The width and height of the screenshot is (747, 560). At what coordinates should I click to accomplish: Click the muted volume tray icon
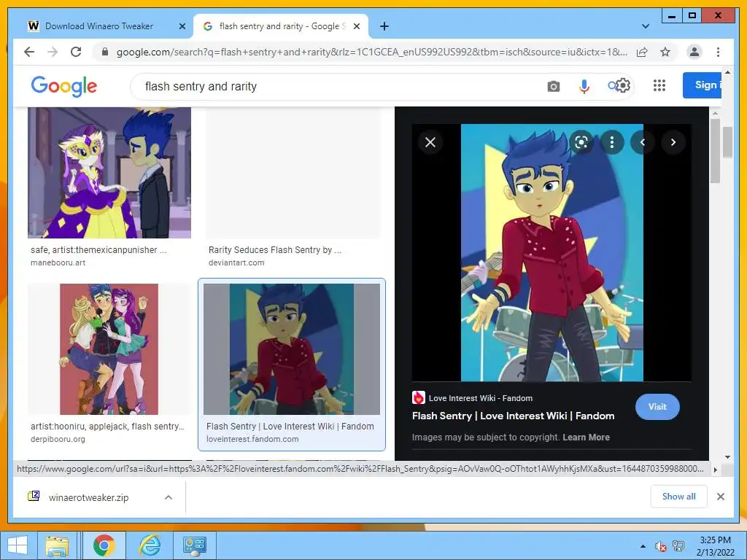661,546
